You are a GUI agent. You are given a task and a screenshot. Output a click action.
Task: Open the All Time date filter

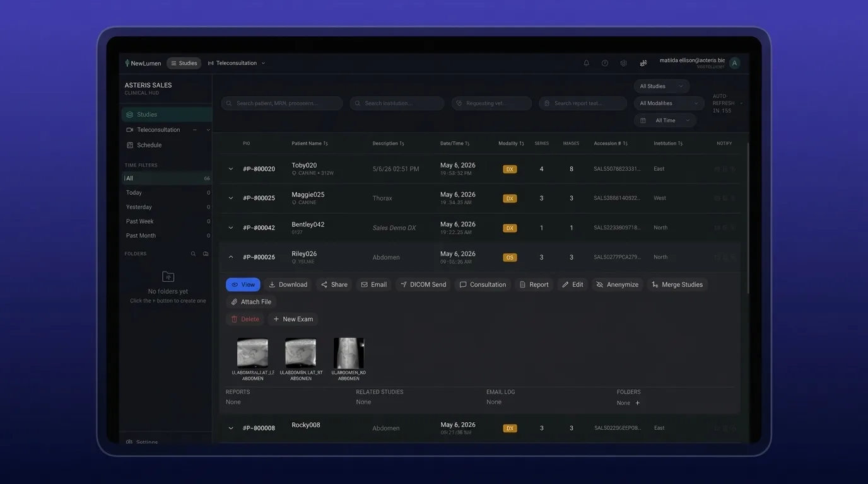pyautogui.click(x=665, y=120)
